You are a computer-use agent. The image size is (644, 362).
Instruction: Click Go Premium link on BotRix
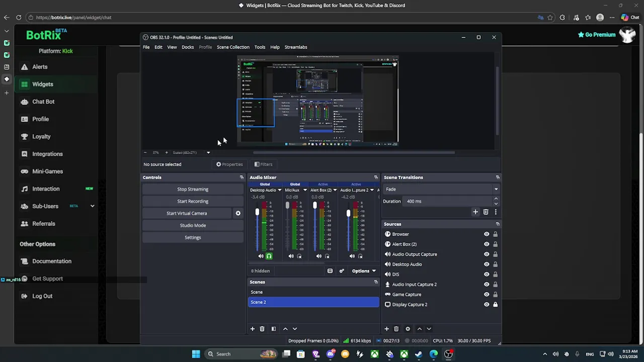pos(597,35)
